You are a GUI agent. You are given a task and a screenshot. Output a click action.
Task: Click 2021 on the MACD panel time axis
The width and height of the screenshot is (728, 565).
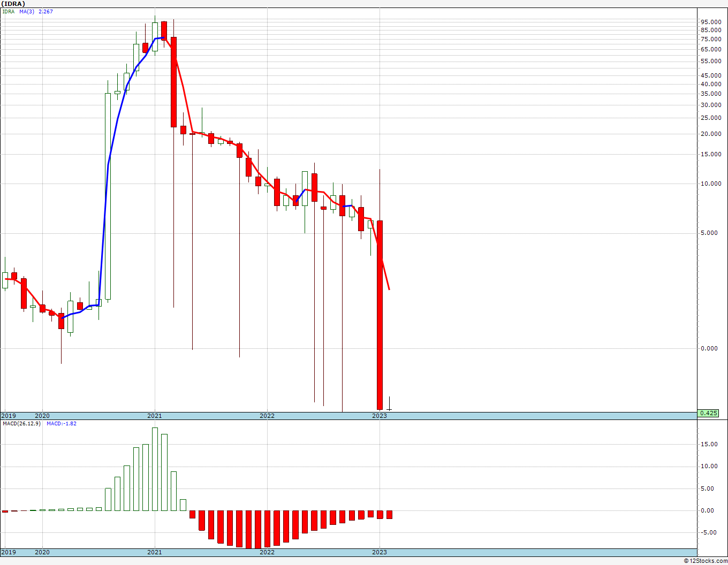pyautogui.click(x=155, y=552)
